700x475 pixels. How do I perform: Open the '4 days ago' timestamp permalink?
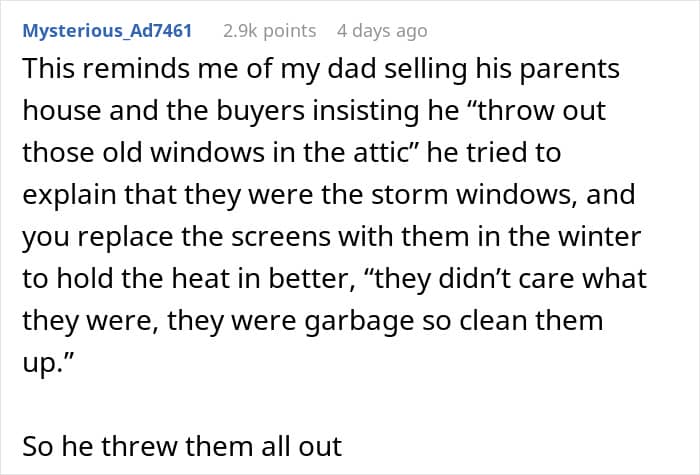point(382,31)
